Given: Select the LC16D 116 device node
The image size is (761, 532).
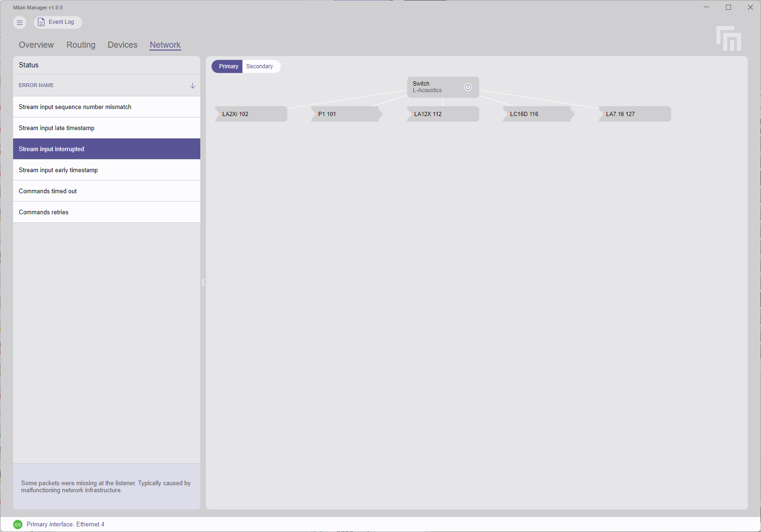Looking at the screenshot, I should [539, 114].
